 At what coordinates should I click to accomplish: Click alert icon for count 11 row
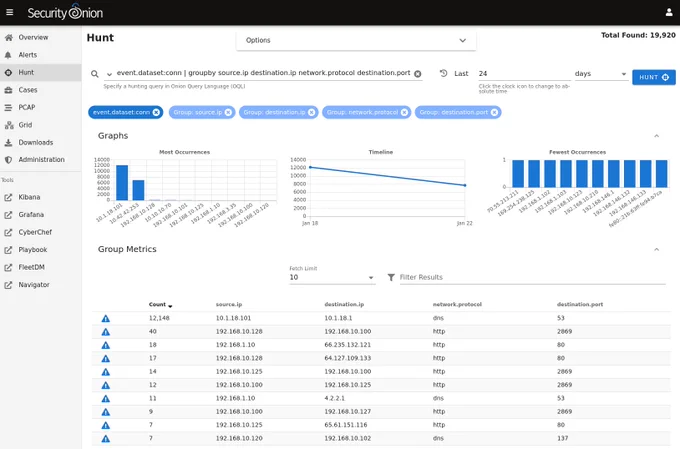(105, 399)
